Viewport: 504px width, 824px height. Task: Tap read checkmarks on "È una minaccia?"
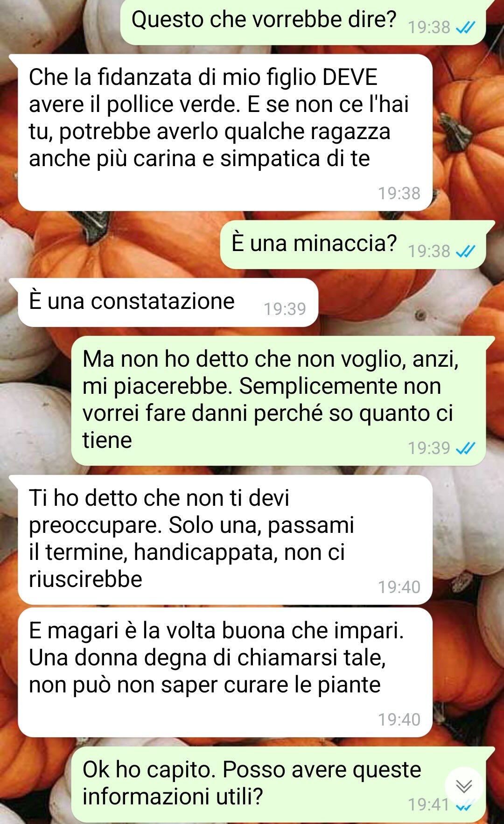[x=465, y=252]
